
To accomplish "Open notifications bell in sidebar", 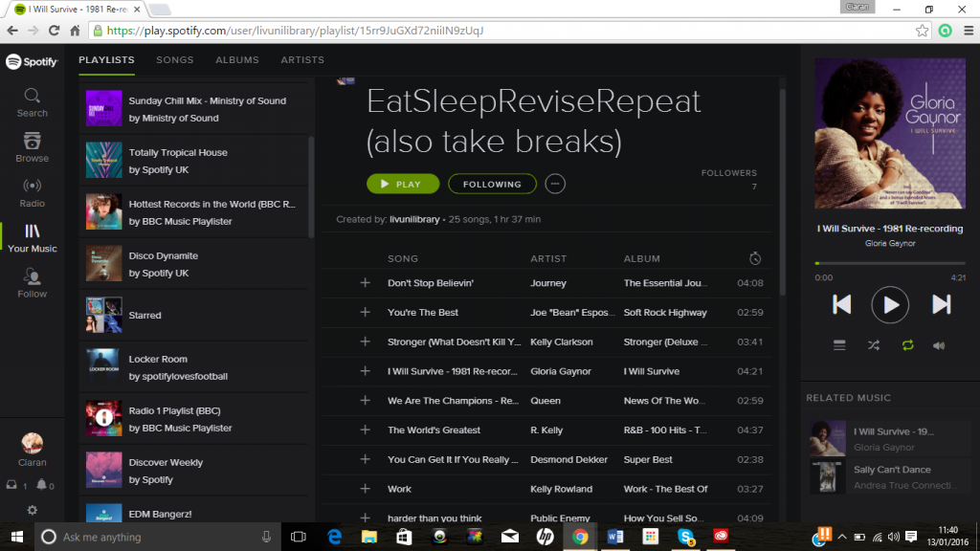I will coord(41,484).
